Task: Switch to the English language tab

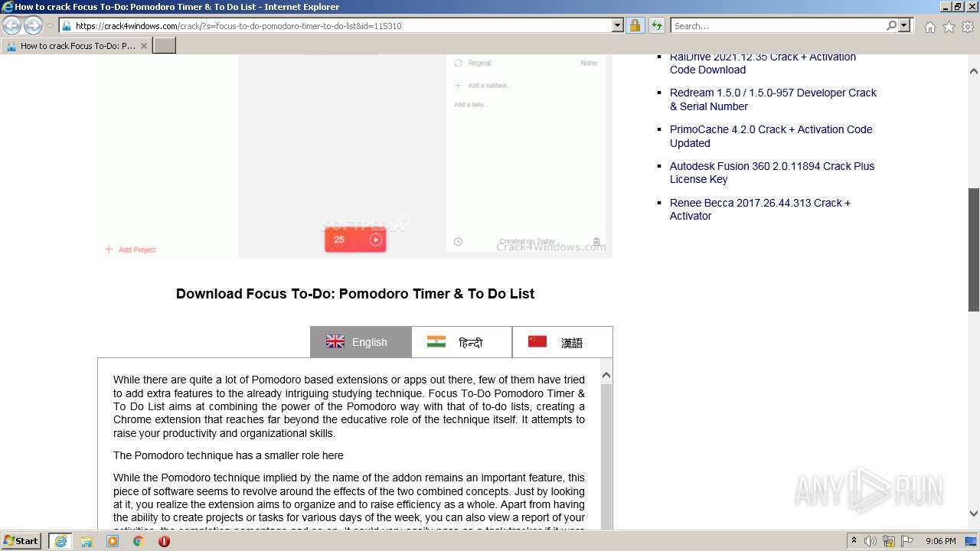Action: (x=361, y=342)
